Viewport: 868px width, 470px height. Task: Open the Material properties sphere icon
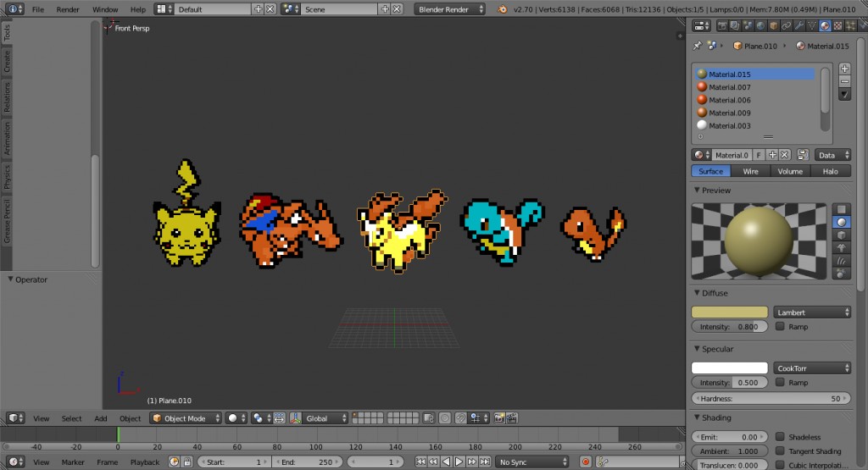pyautogui.click(x=825, y=25)
